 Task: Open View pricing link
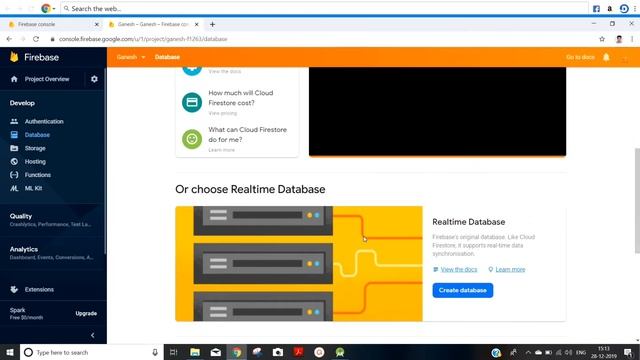[x=222, y=113]
